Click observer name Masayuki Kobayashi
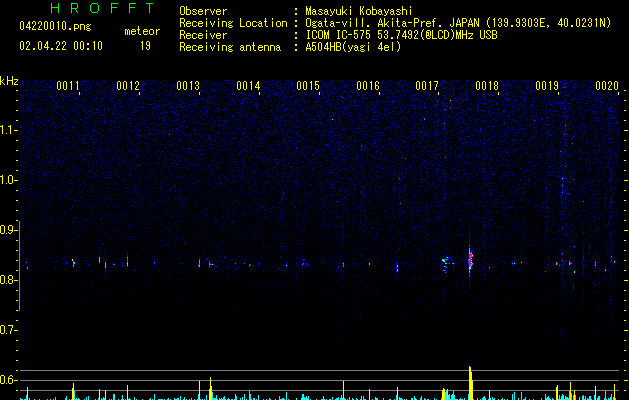This screenshot has height=400, width=629. [x=359, y=11]
